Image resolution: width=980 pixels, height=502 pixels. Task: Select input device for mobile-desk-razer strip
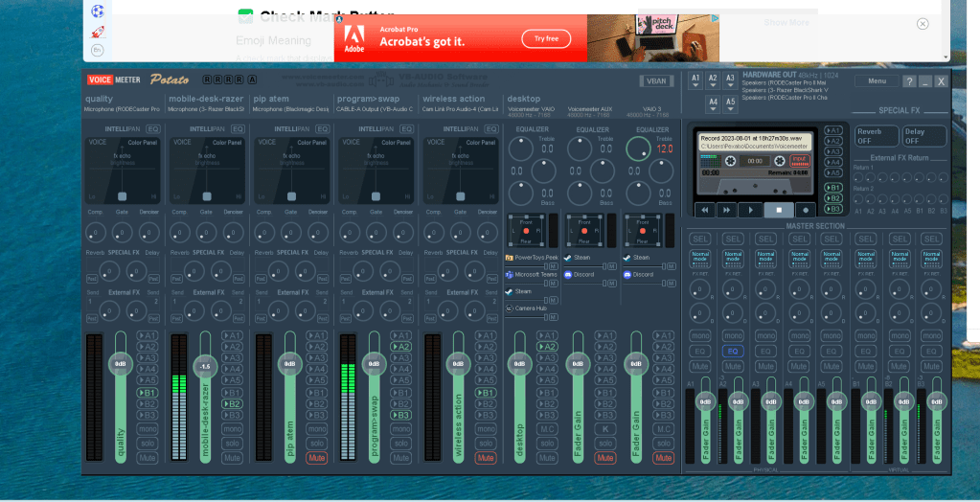(x=206, y=109)
